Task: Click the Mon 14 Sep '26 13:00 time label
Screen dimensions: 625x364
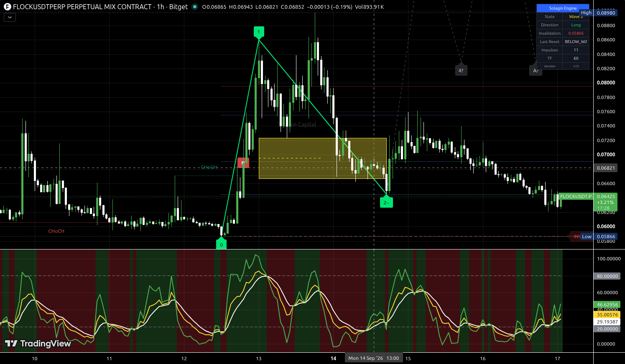Action: point(374,358)
